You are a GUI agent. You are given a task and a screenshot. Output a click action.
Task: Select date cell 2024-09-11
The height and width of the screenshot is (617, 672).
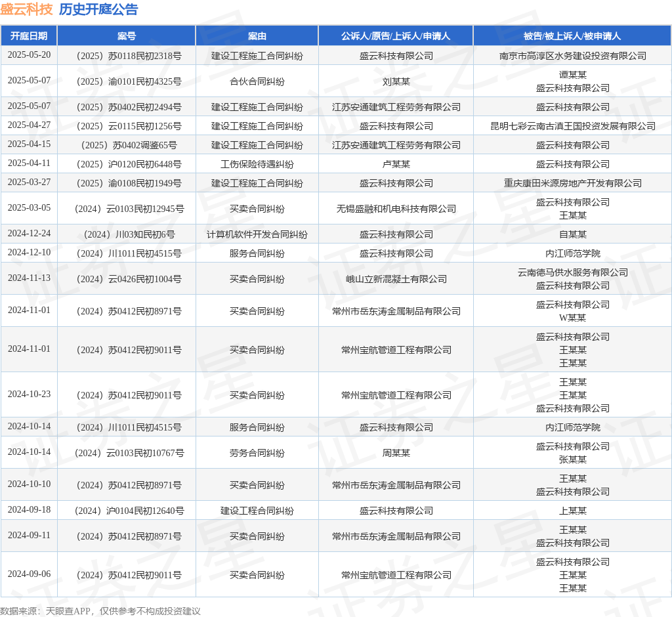pos(29,535)
